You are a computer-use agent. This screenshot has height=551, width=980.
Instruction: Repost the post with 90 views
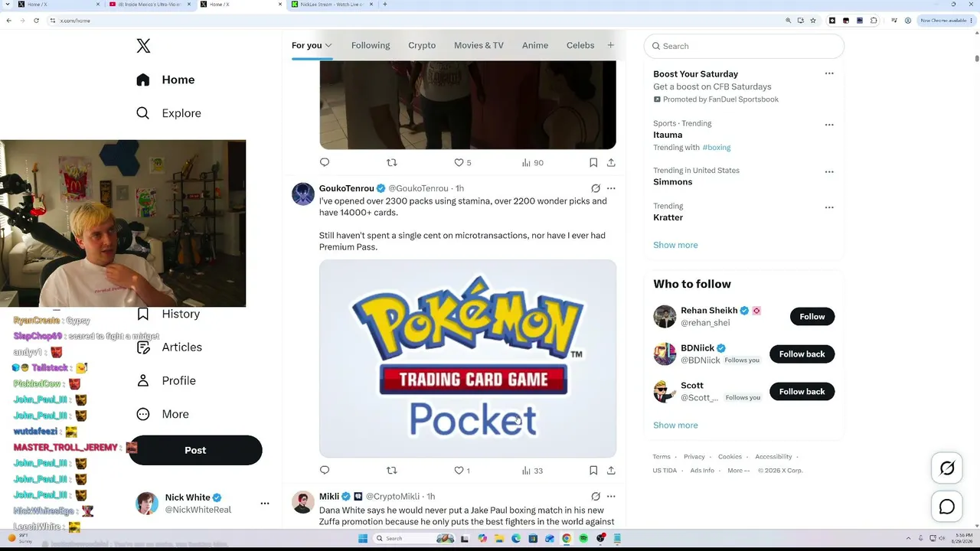coord(392,162)
